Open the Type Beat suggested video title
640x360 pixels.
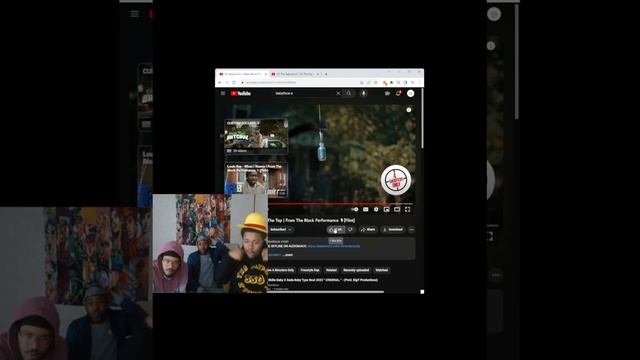pyautogui.click(x=323, y=280)
